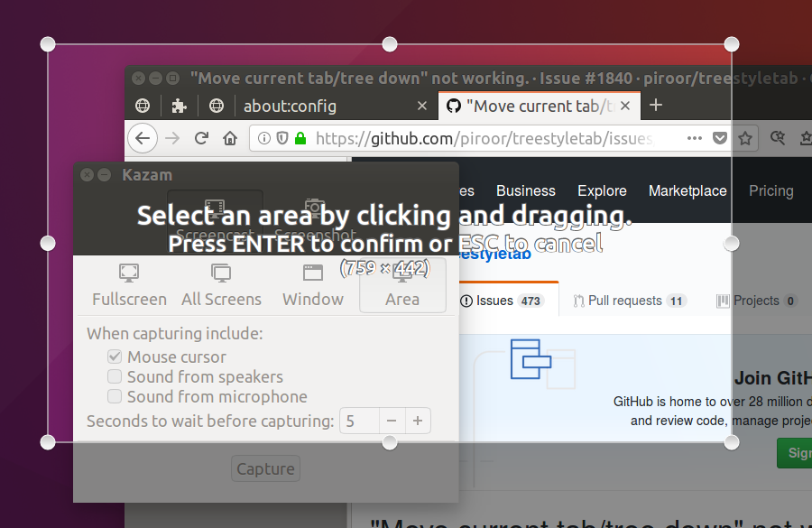This screenshot has height=528, width=812.
Task: Open Marketplace in GitHub navigation
Action: point(687,190)
